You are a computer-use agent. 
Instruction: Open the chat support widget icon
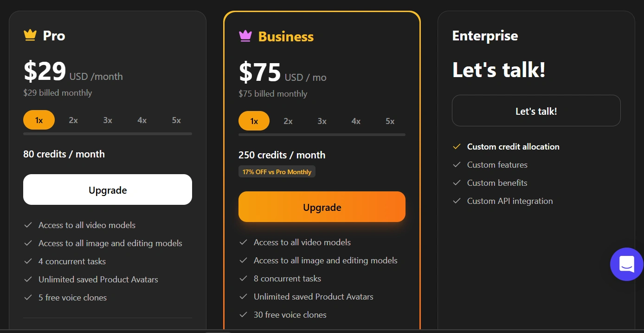(x=626, y=264)
